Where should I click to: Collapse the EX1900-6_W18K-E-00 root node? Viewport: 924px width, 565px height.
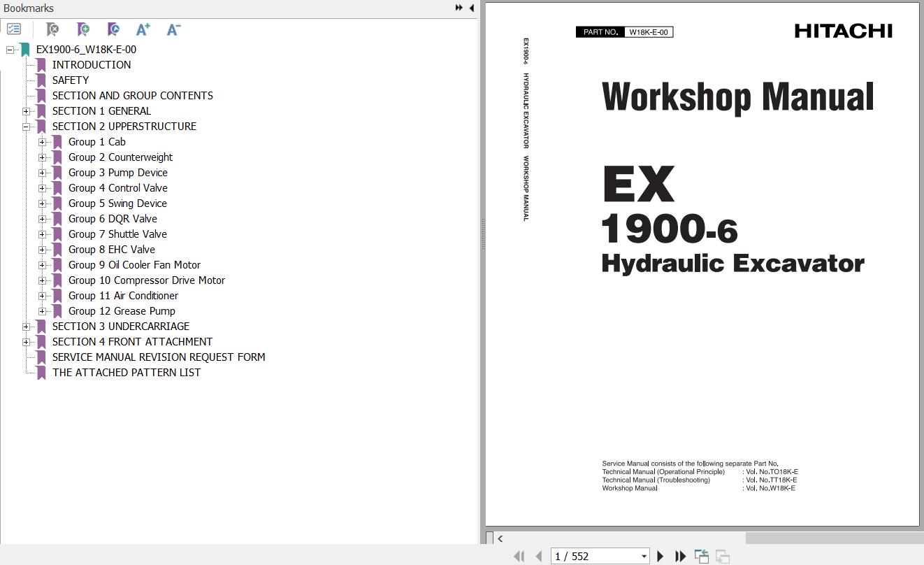click(10, 50)
